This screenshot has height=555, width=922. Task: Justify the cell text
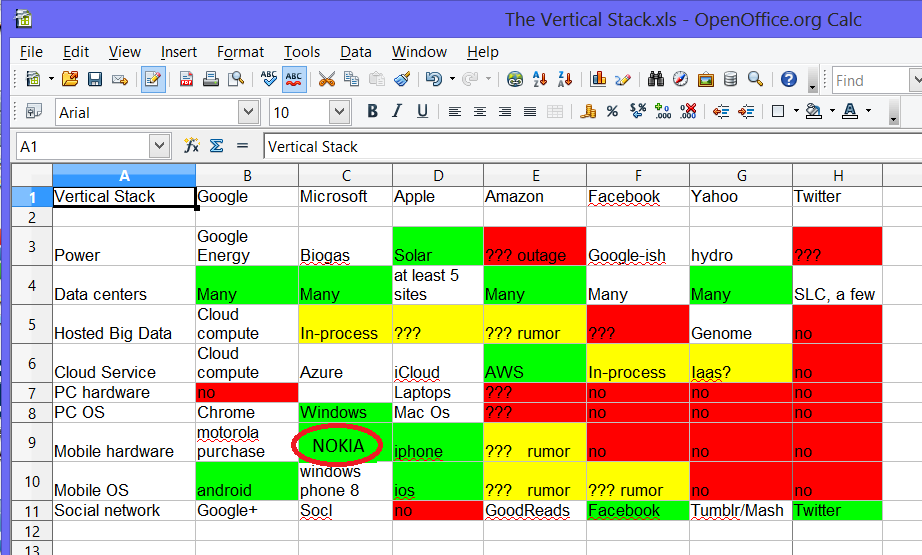click(530, 111)
